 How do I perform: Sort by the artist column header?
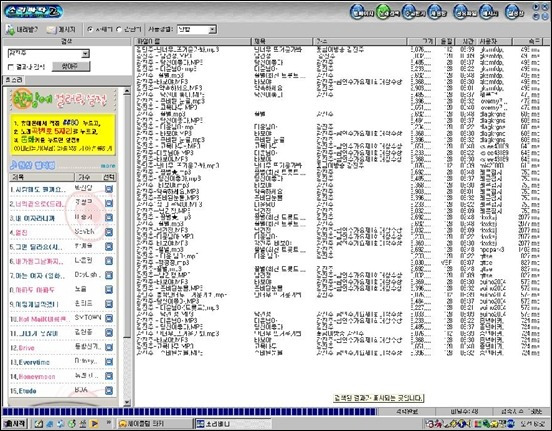click(360, 42)
